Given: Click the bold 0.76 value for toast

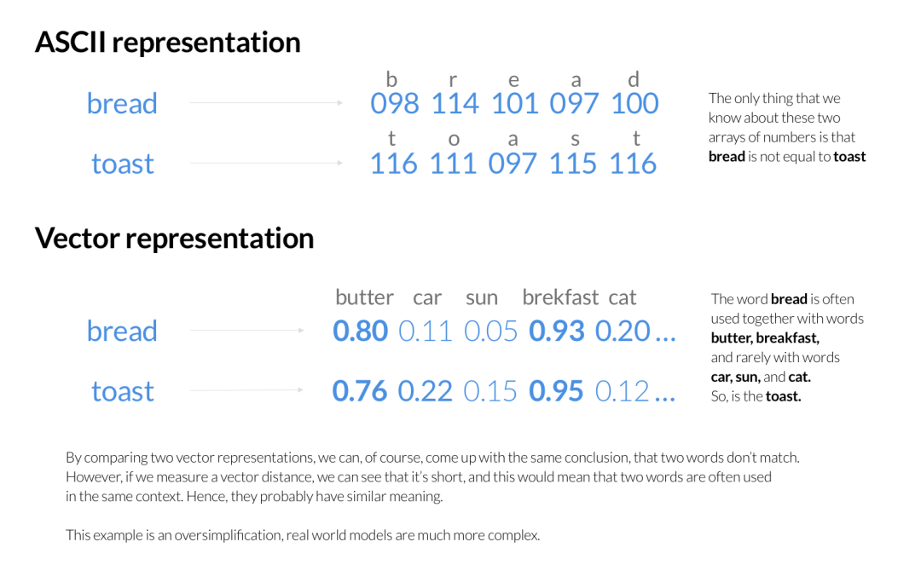Looking at the screenshot, I should 360,391.
